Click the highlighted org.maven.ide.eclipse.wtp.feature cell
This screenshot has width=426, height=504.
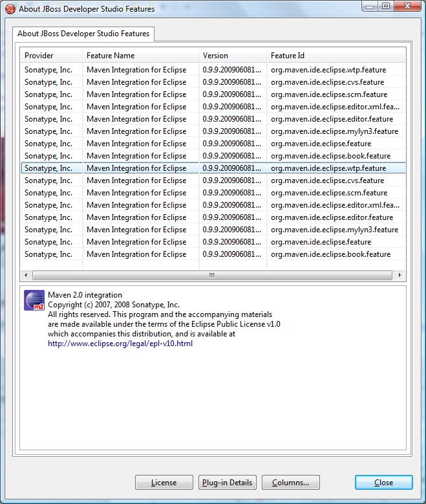coord(328,168)
